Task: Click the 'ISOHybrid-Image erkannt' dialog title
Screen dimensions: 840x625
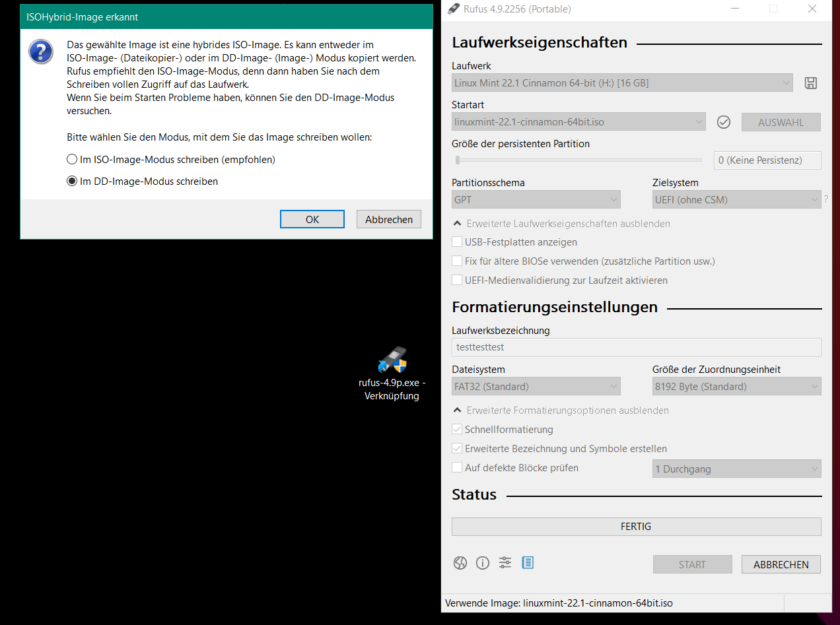Action: (x=83, y=17)
